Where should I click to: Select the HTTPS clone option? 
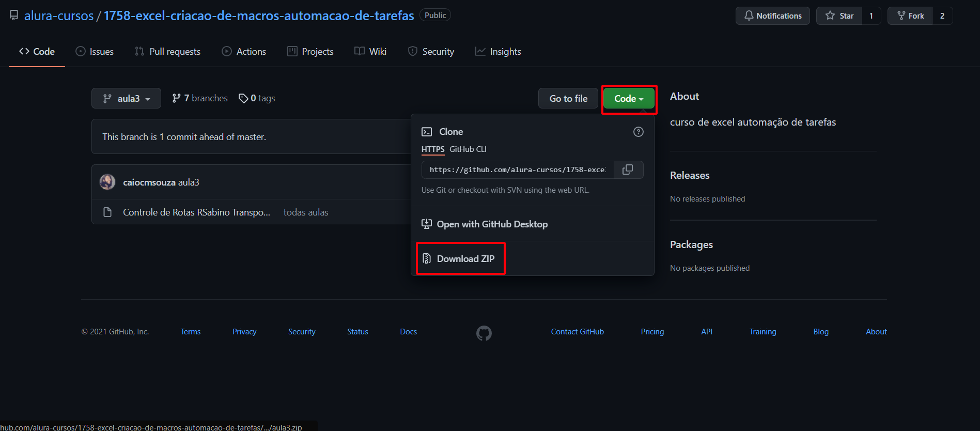pos(433,149)
